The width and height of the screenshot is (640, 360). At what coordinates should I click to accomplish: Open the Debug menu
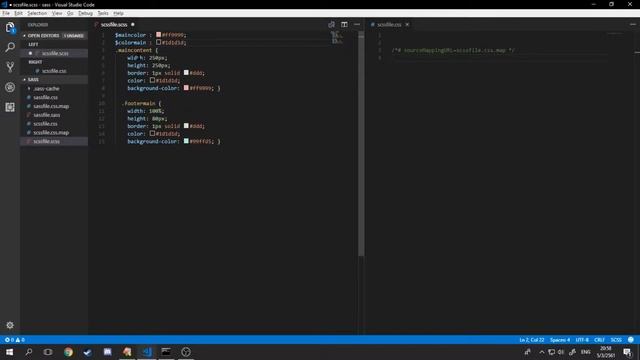(85, 13)
